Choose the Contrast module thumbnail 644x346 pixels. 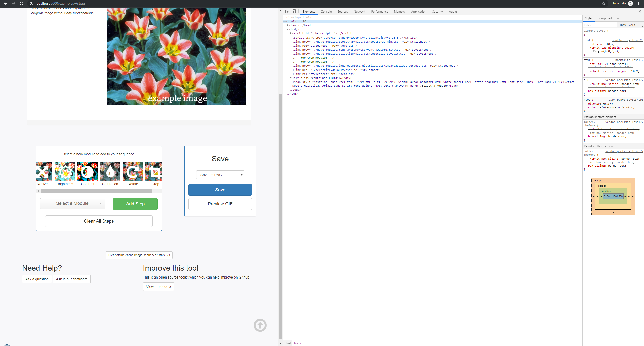coord(88,172)
